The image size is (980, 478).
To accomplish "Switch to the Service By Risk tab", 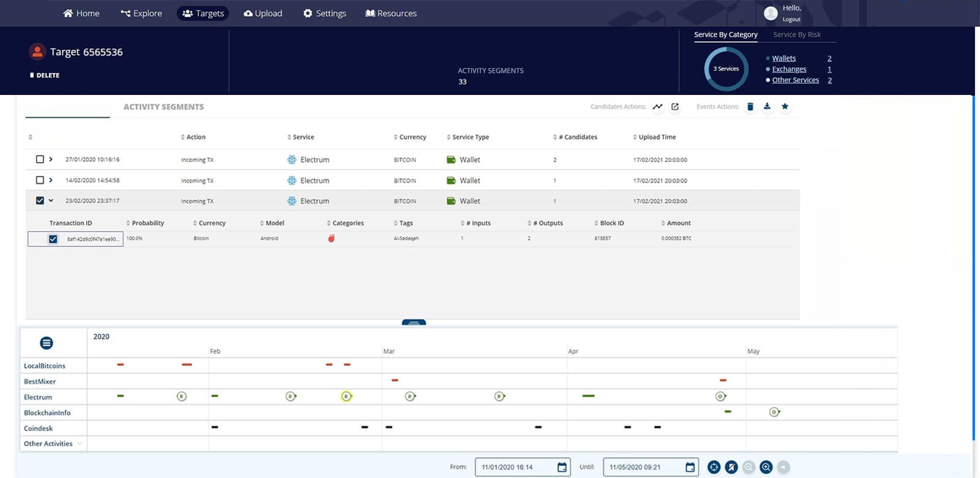I will 797,35.
